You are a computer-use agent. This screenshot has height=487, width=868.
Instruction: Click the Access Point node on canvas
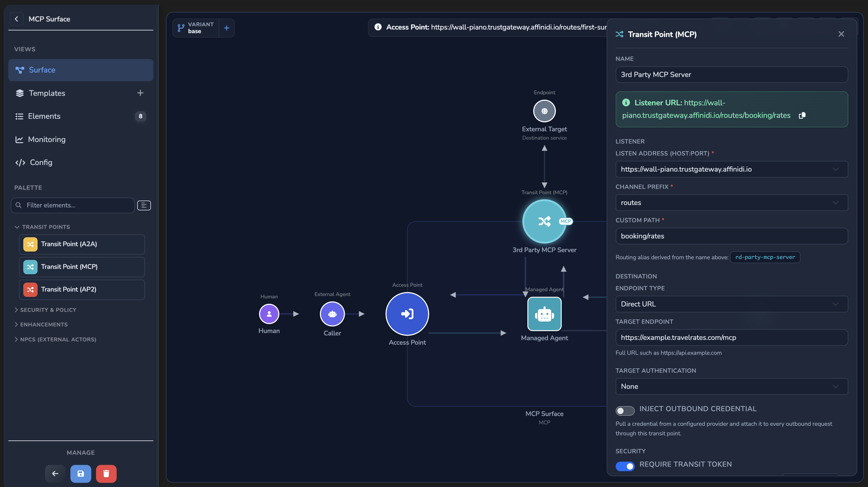pos(407,314)
